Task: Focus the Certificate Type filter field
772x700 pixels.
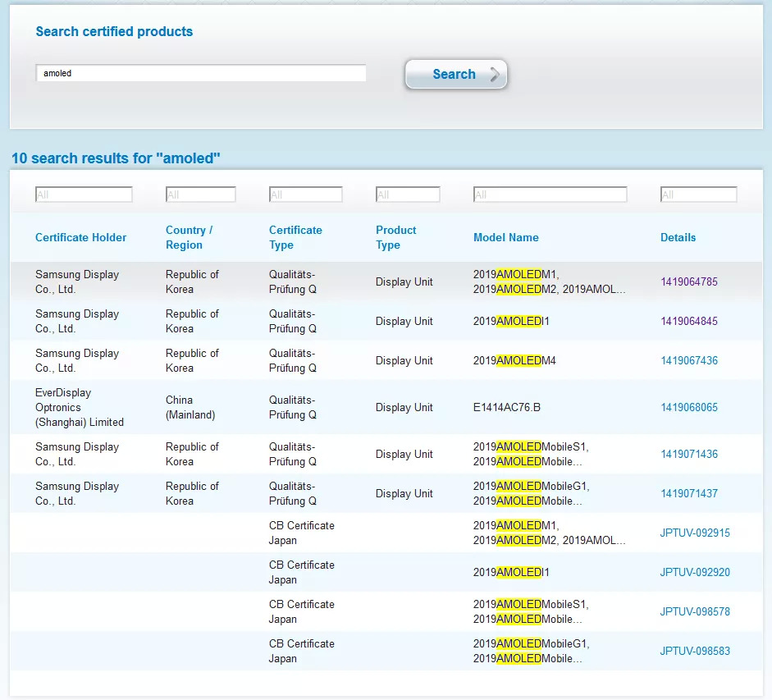Action: pyautogui.click(x=305, y=195)
